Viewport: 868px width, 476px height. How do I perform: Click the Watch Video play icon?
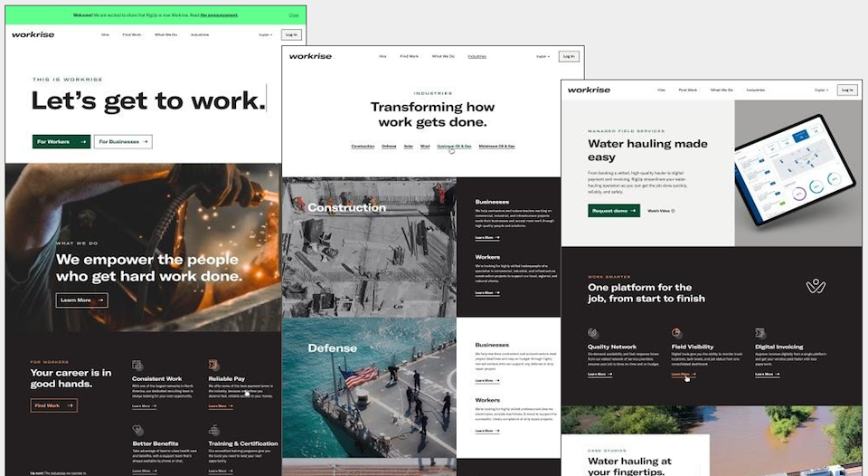673,211
